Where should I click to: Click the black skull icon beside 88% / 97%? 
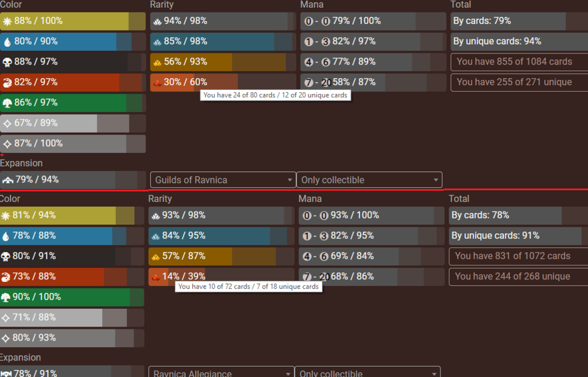point(7,62)
